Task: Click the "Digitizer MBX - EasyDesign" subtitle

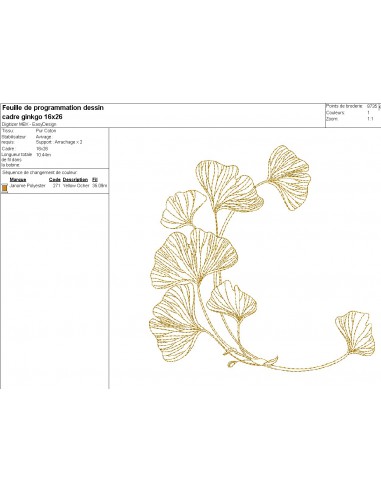Action: 29,124
